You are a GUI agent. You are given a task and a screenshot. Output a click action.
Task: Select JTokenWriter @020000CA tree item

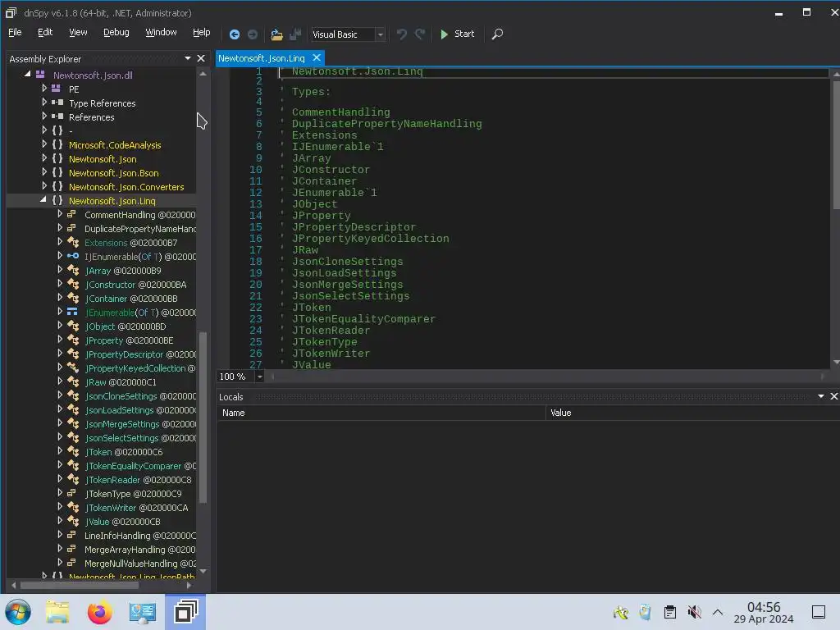click(137, 507)
